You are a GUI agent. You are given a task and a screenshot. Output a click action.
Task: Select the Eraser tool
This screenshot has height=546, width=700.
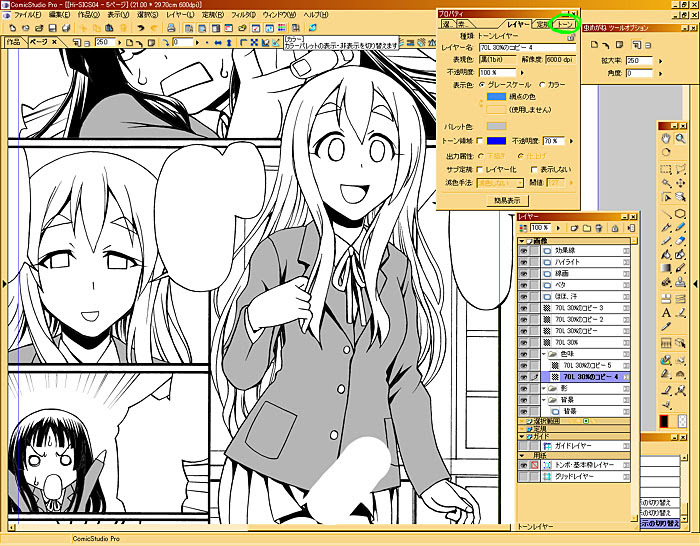point(680,242)
